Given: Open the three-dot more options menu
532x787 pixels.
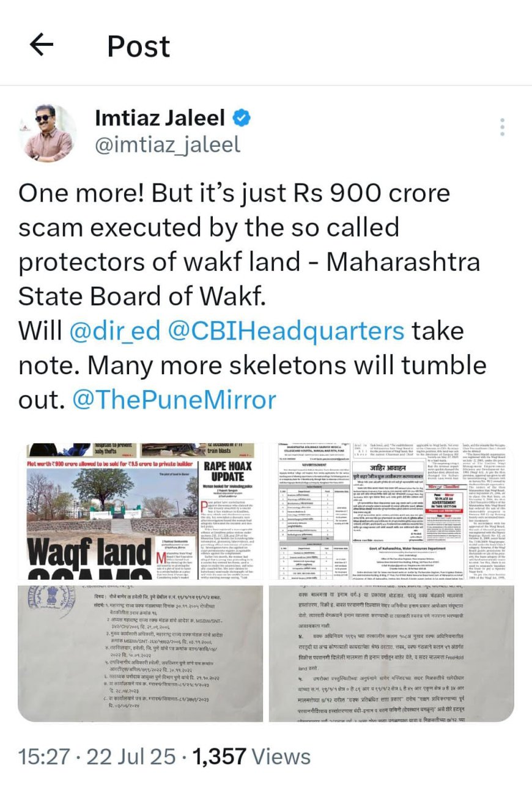Looking at the screenshot, I should [x=502, y=127].
